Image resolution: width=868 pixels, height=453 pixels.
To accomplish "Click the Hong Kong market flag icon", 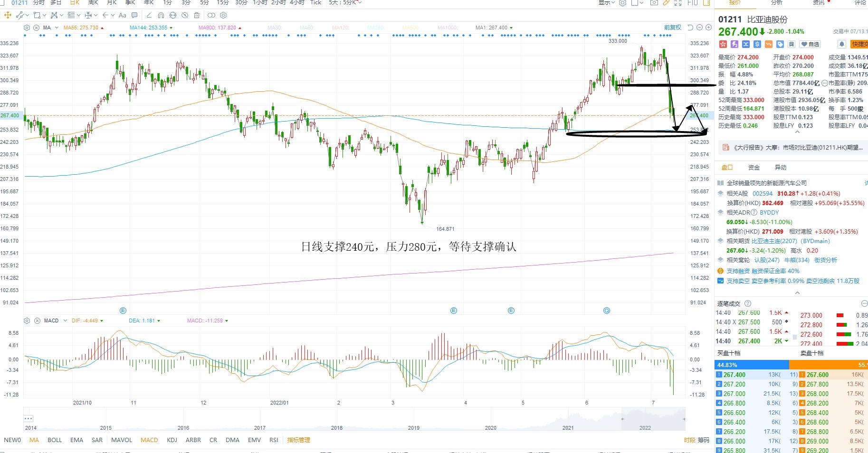I will (x=723, y=44).
